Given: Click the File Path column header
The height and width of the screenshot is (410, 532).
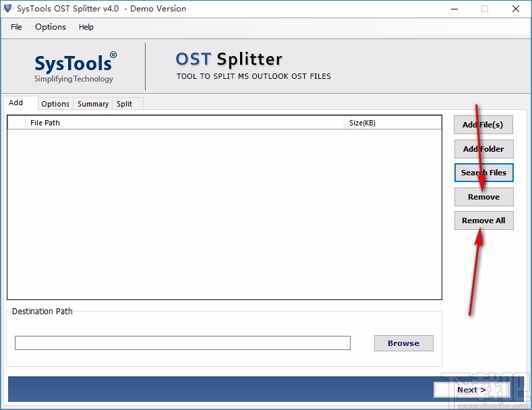Looking at the screenshot, I should [x=185, y=123].
